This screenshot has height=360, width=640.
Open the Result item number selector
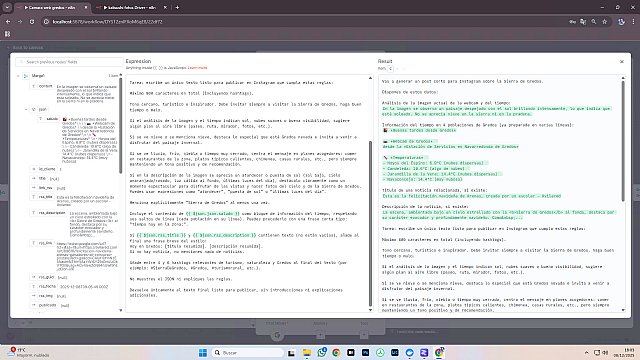coord(391,69)
